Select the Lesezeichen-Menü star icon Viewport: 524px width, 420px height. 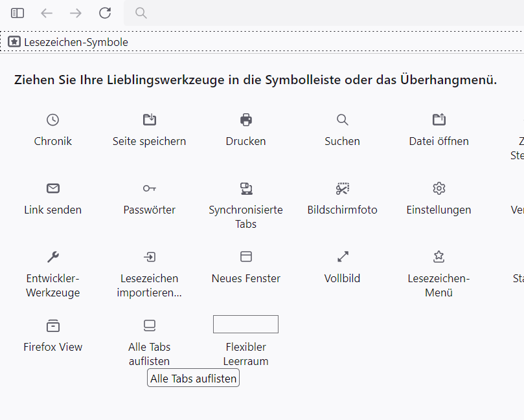click(439, 257)
